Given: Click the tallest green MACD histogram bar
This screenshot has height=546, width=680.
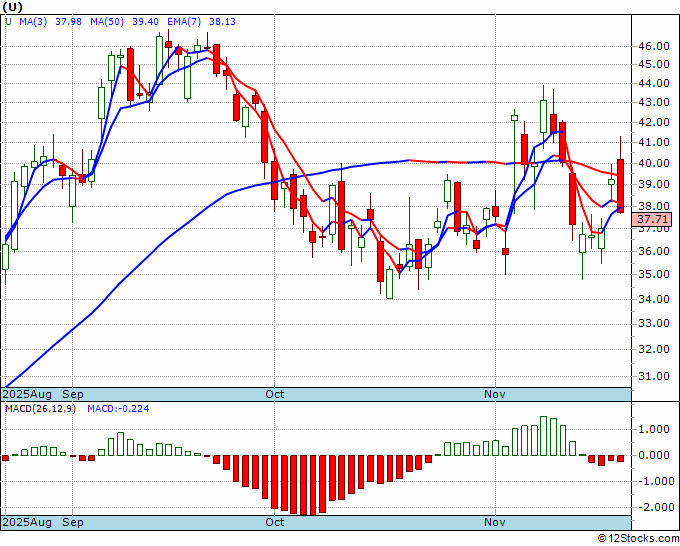Looking at the screenshot, I should click(544, 436).
